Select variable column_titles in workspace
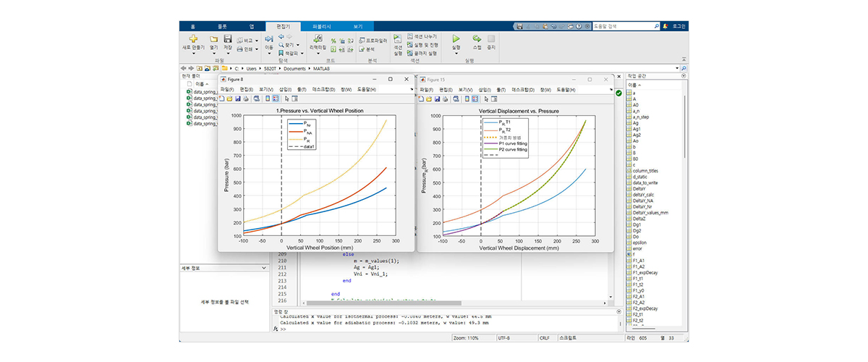The height and width of the screenshot is (362, 868). pos(646,171)
